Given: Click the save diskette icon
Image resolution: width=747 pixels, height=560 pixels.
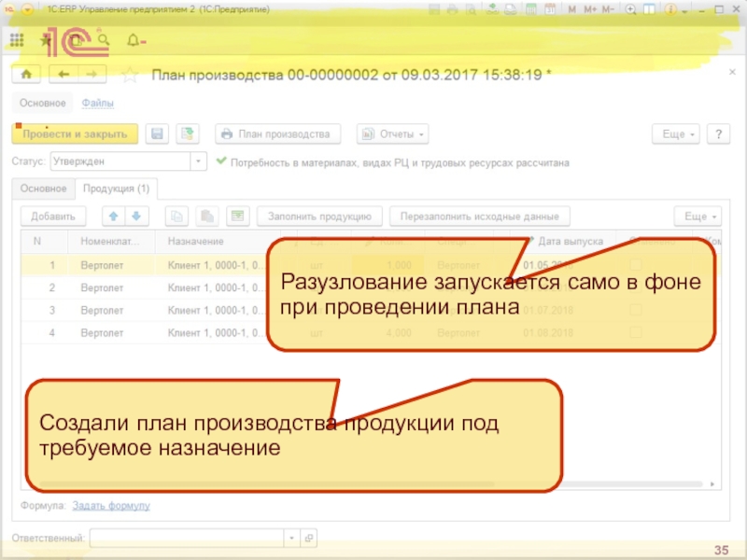Looking at the screenshot, I should coord(158,134).
